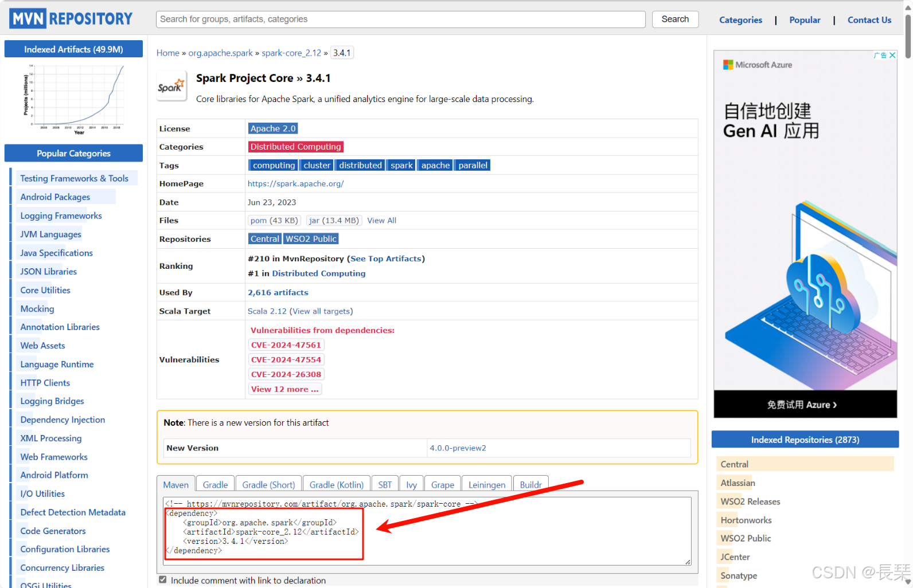
Task: Open the Scala 2.12 target link
Action: pos(267,311)
